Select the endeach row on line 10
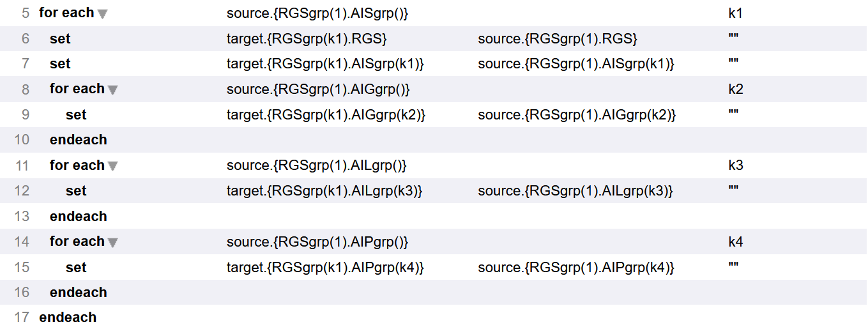 click(x=78, y=140)
